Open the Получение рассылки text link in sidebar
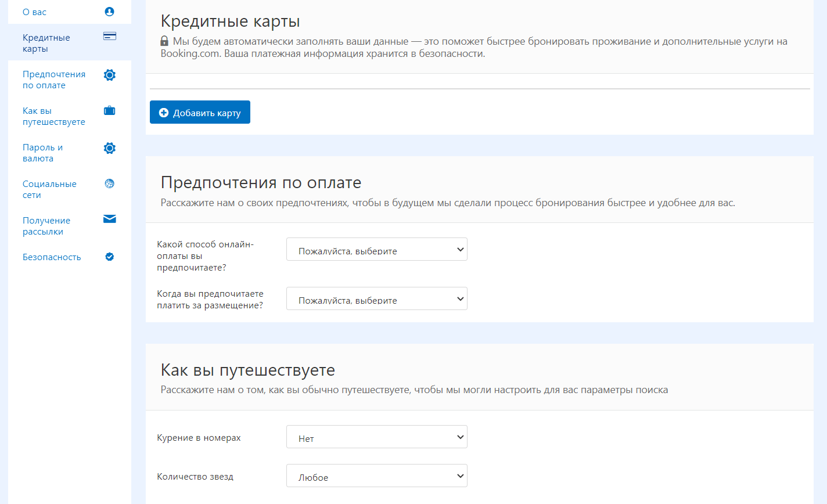The width and height of the screenshot is (827, 504). [46, 226]
